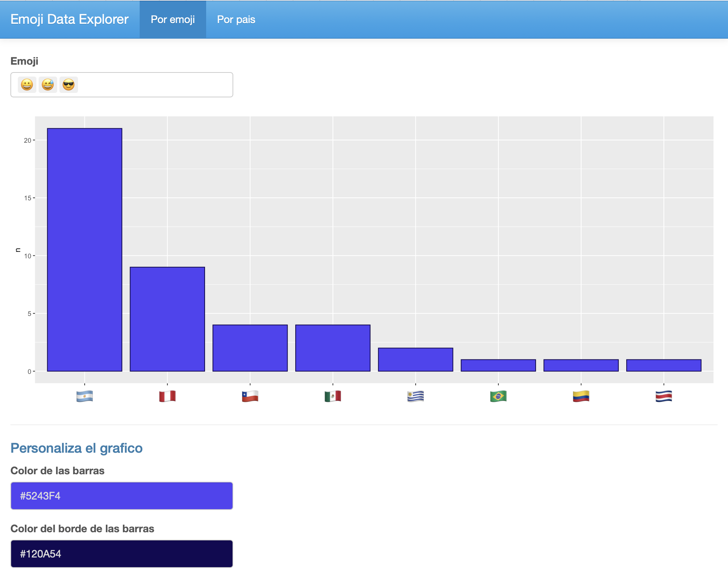Open the bar color picker #5243F4
728x585 pixels.
122,496
